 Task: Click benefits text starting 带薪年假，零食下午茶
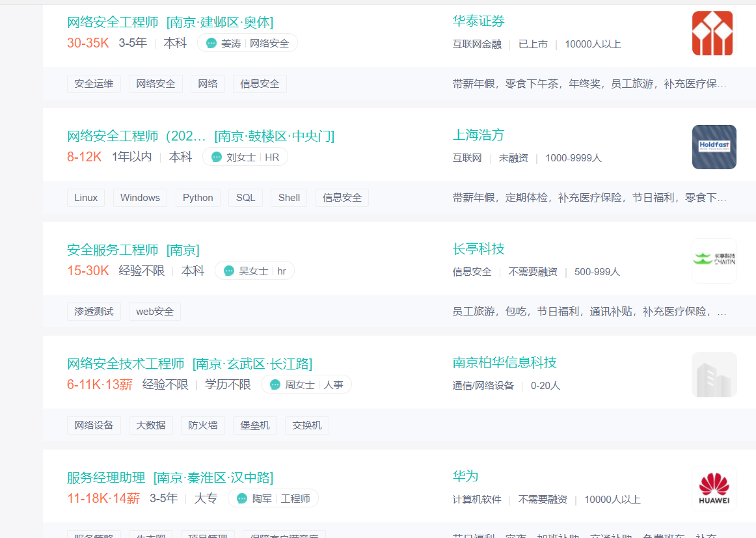(x=589, y=84)
